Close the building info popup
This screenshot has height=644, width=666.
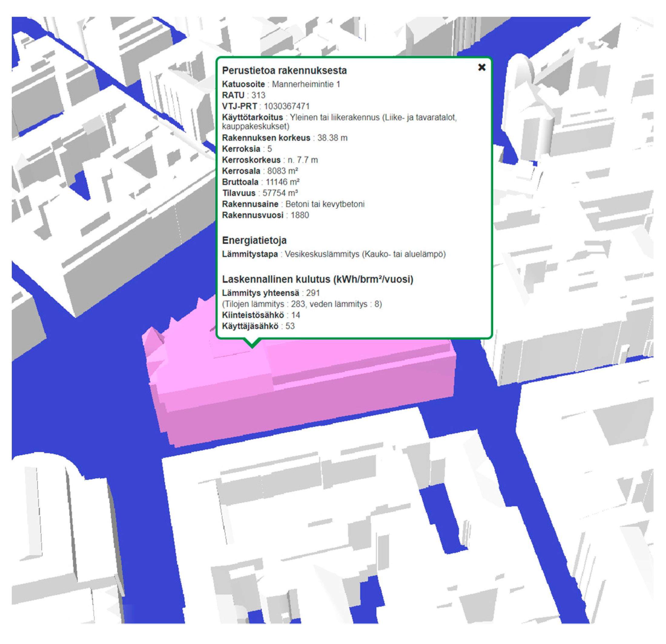(482, 67)
